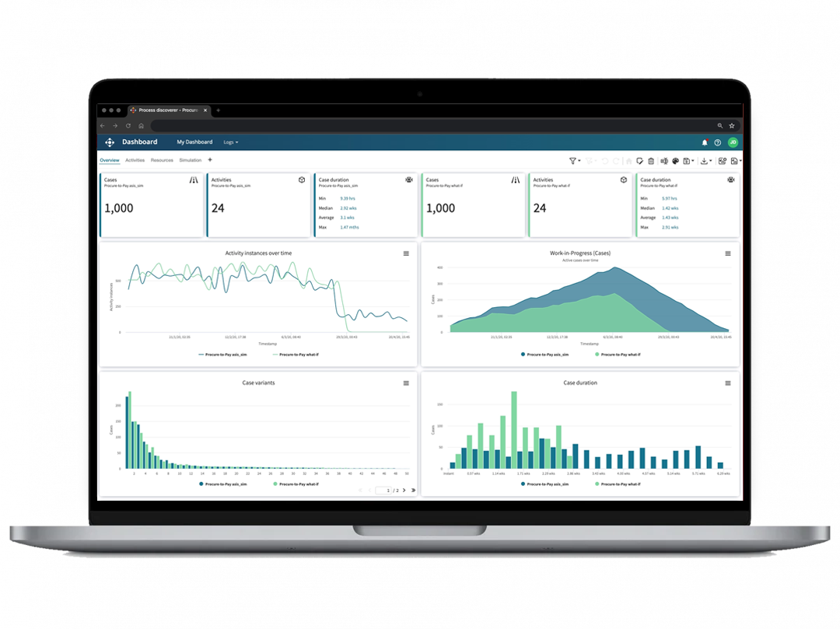
Task: Open the color palette icon in the toolbar
Action: pos(676,160)
